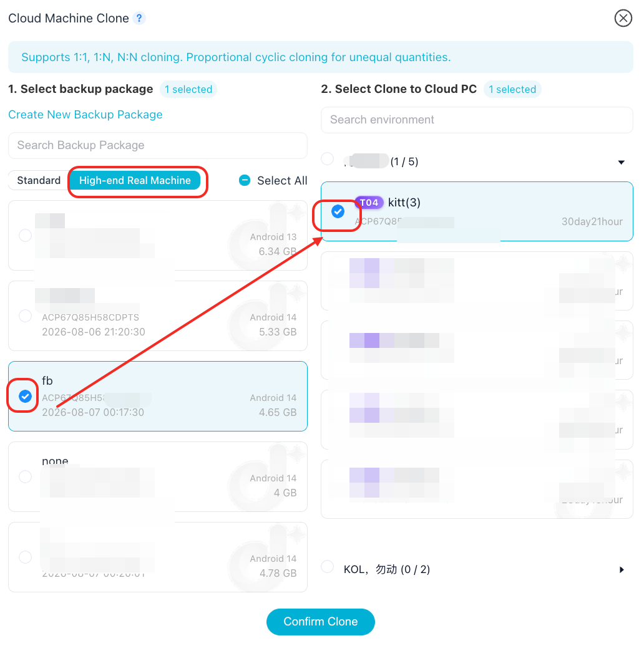Screen dimensions: 644x646
Task: Expand the KOL (0 / 2) group arrow
Action: (622, 570)
